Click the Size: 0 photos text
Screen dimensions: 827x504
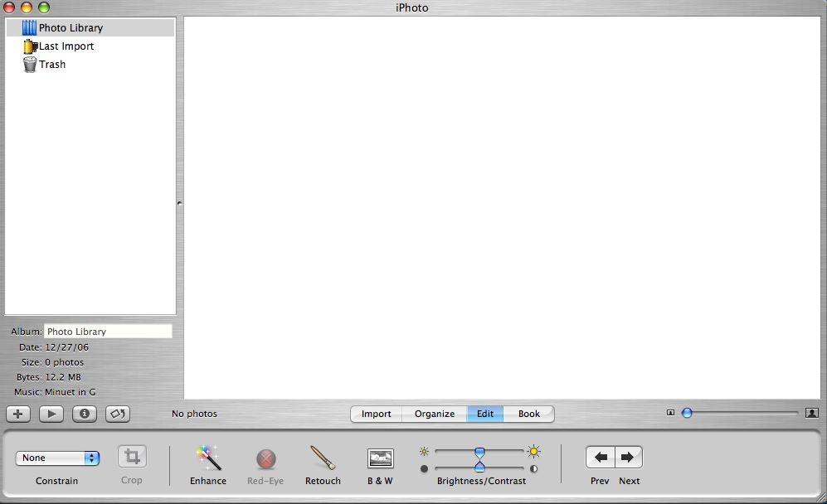tap(53, 362)
